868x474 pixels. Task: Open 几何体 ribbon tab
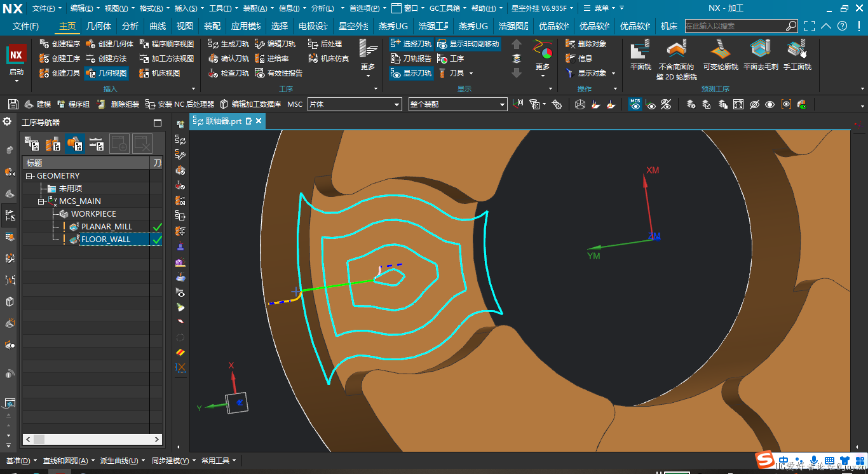98,26
